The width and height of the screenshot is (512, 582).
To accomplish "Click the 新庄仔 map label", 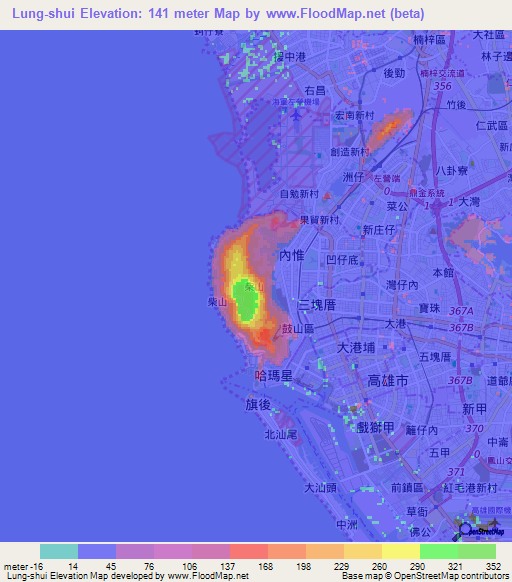I will click(x=379, y=230).
